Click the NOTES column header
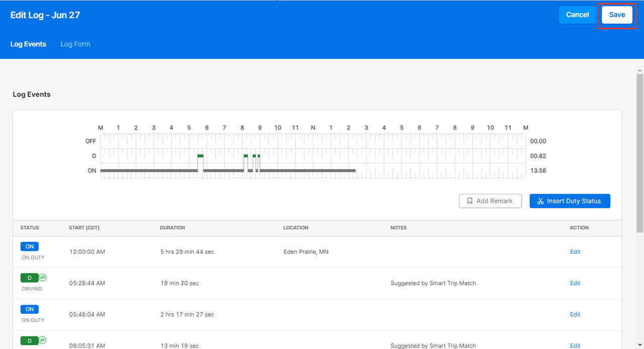Image resolution: width=644 pixels, height=349 pixels. point(398,228)
